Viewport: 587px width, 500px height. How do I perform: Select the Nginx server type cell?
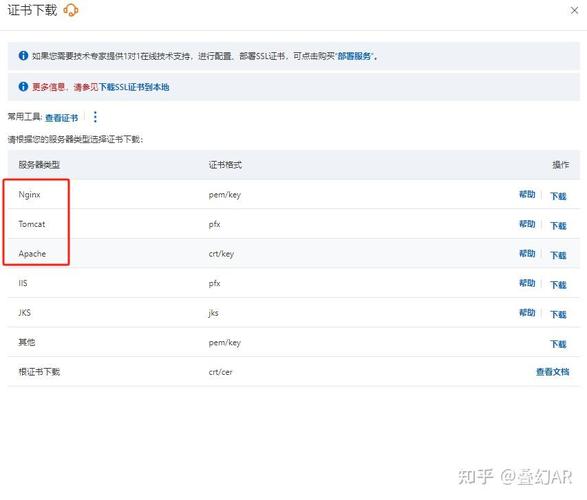(30, 195)
